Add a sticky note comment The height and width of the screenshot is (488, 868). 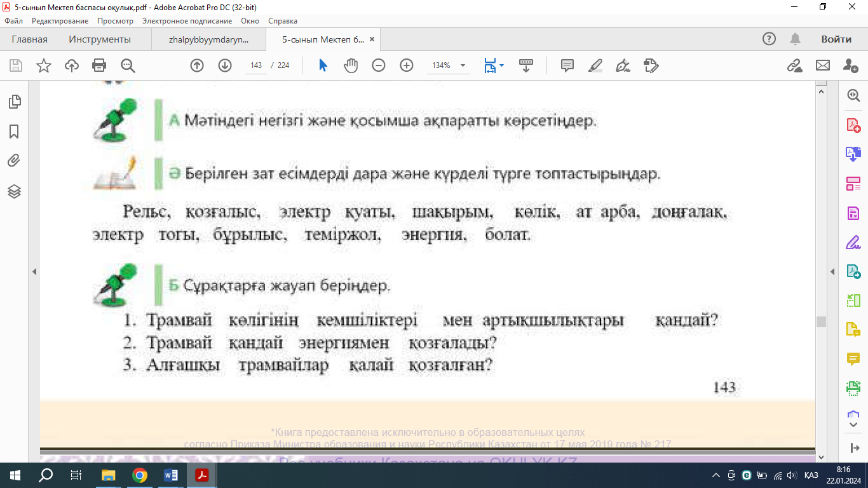click(567, 65)
